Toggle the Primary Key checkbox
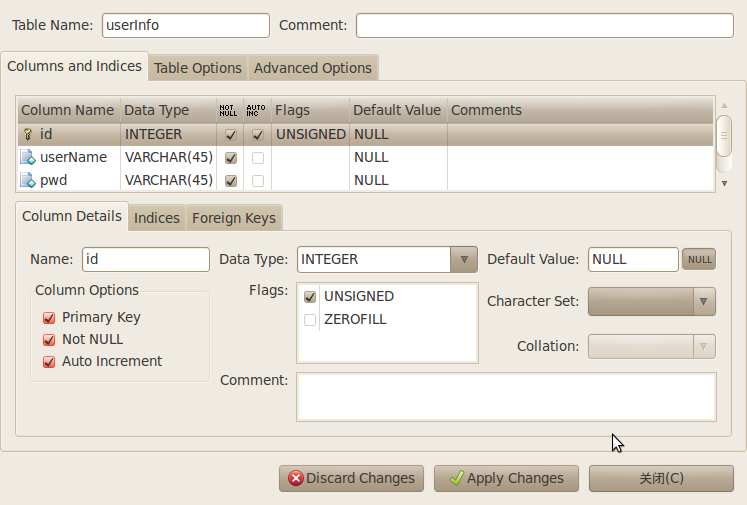 [49, 317]
